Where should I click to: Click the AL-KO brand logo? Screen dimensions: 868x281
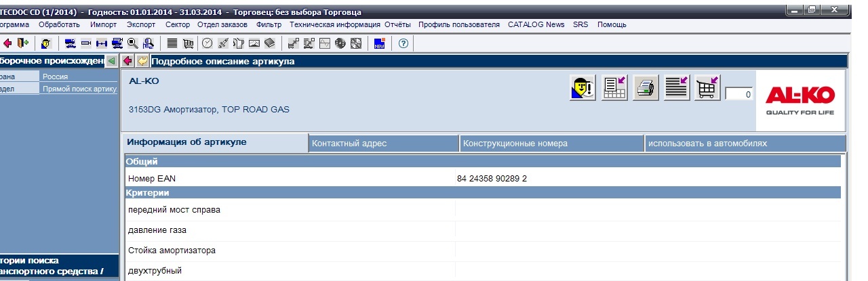(800, 100)
